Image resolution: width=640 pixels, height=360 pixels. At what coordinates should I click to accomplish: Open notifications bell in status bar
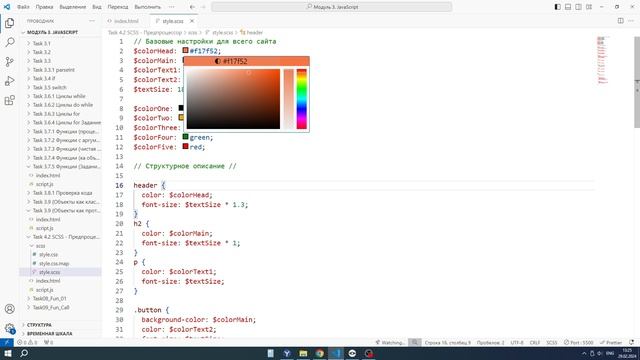[x=632, y=342]
